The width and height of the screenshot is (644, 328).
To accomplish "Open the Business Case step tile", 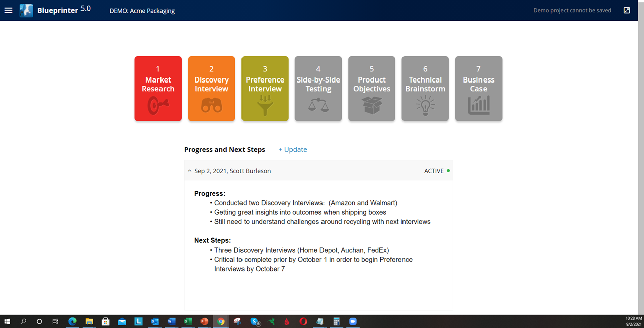I will click(478, 89).
